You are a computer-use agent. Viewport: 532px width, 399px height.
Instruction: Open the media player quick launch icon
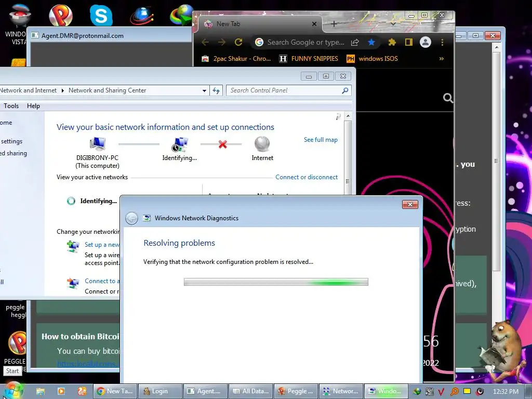tap(61, 391)
